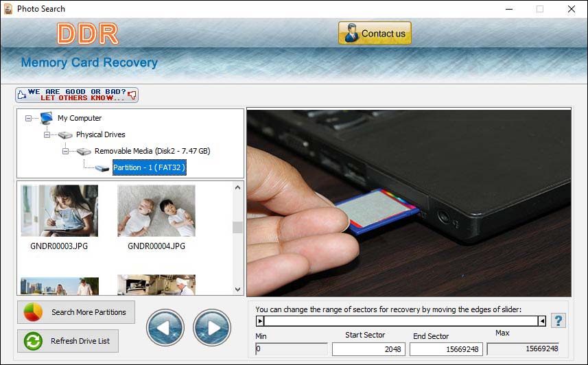588x365 pixels.
Task: Collapse the My Computer tree node
Action: click(28, 118)
